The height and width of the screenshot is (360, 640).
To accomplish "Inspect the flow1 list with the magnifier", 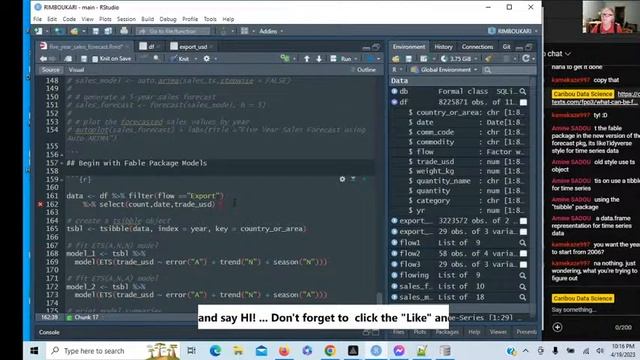I will [523, 243].
